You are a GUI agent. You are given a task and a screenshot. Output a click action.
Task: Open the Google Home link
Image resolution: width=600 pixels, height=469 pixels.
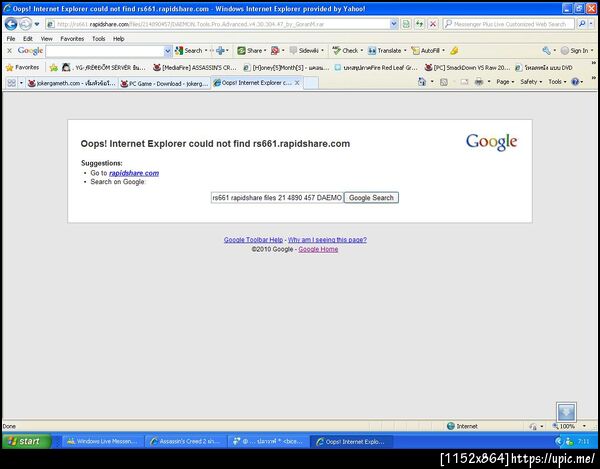pyautogui.click(x=318, y=249)
